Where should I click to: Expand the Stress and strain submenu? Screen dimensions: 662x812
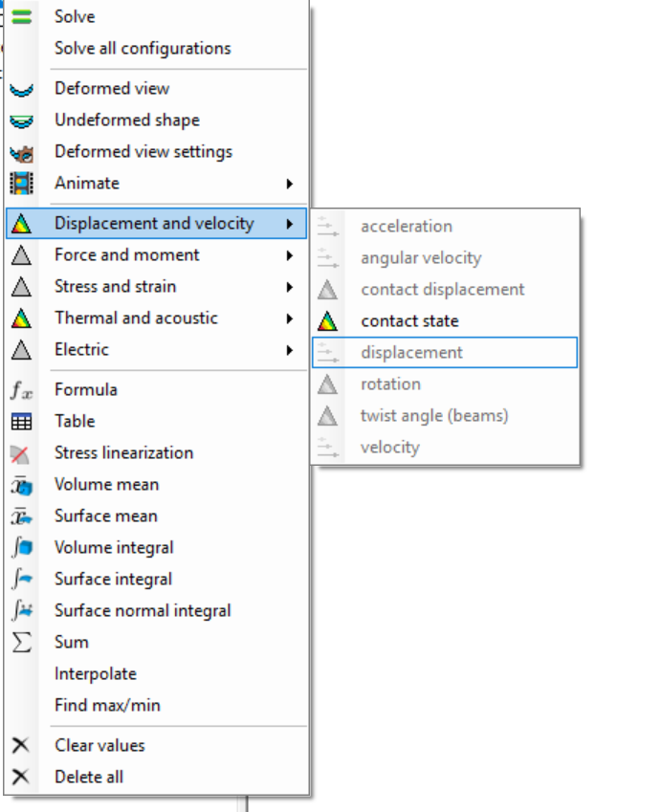point(289,287)
